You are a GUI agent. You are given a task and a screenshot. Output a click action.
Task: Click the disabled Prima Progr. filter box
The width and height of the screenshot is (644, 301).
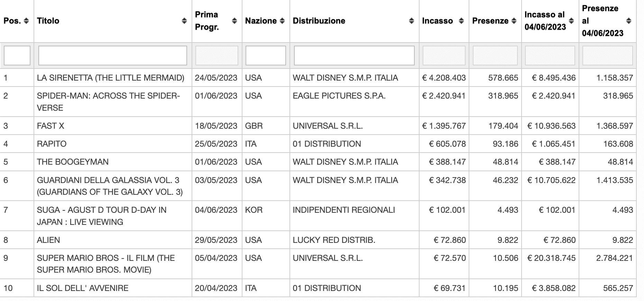point(217,55)
